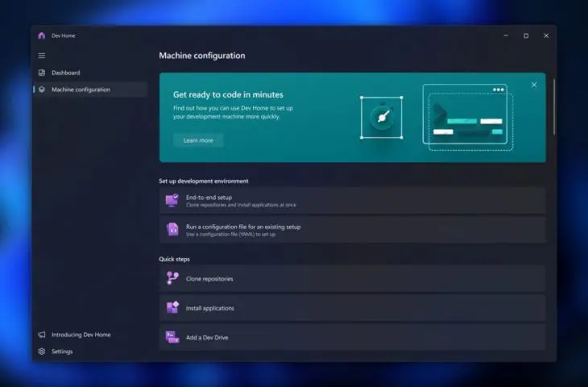Image resolution: width=588 pixels, height=387 pixels.
Task: Click the vertical scrollbar thumb
Action: pos(554,107)
